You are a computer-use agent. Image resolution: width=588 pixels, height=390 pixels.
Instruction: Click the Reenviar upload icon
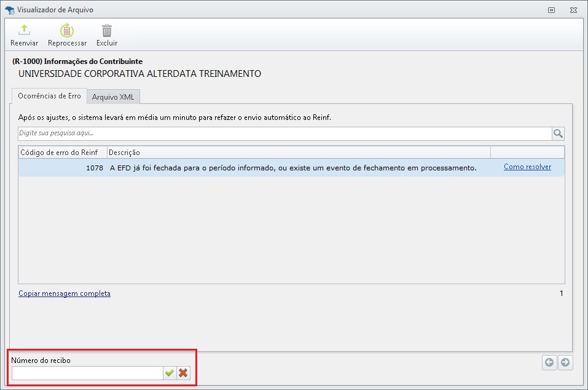[x=25, y=30]
